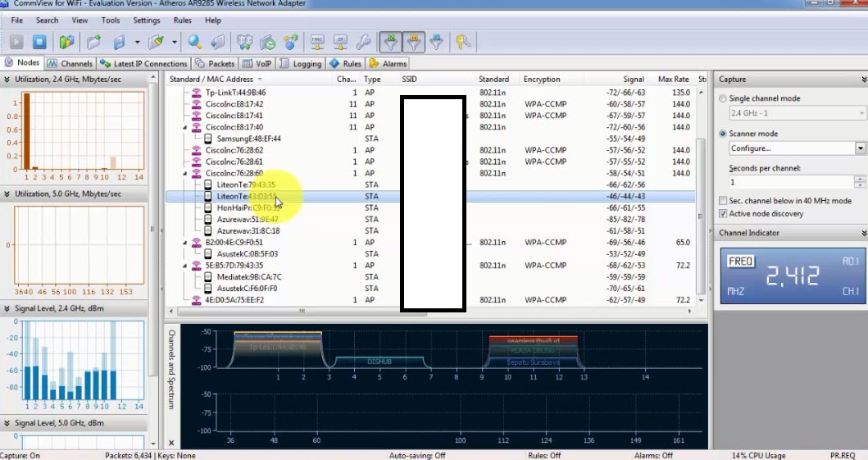Increase the Seconds per channel value with up arrow
Image resolution: width=868 pixels, height=460 pixels.
coord(861,178)
